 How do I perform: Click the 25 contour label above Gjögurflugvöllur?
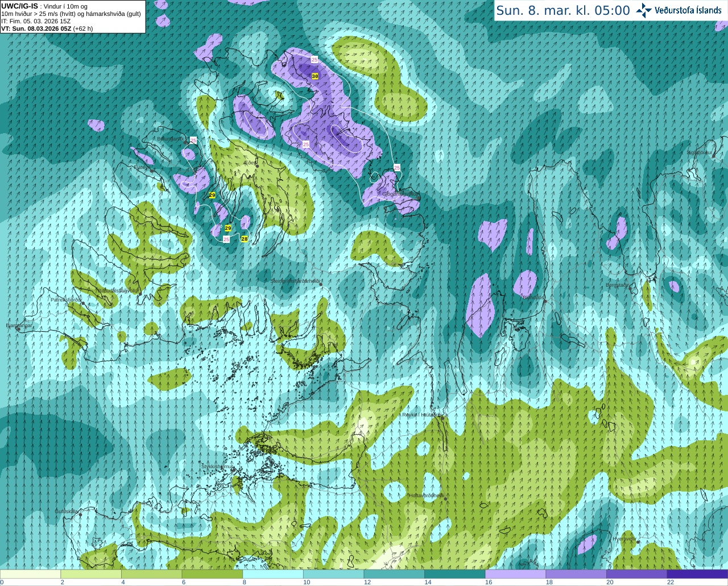tap(397, 167)
